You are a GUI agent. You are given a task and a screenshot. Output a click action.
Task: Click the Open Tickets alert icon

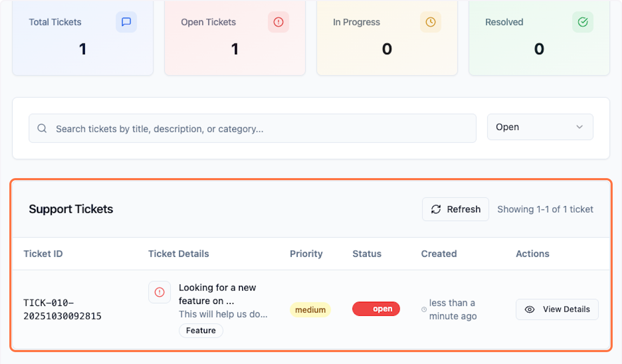[x=278, y=22]
